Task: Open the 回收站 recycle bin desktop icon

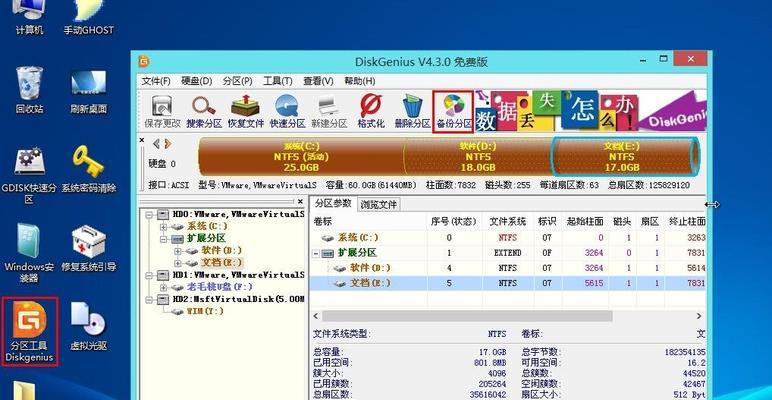Action: point(30,90)
